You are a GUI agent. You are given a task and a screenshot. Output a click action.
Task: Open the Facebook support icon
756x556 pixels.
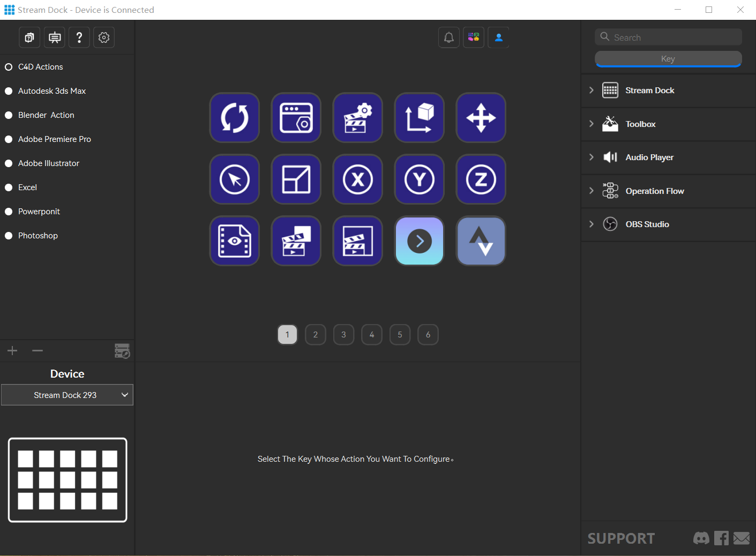tap(721, 538)
